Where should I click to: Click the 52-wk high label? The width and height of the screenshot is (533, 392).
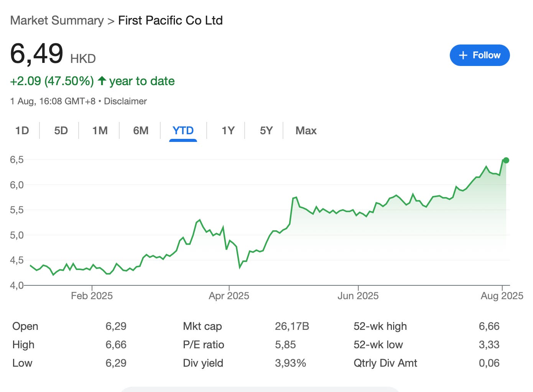coord(380,326)
